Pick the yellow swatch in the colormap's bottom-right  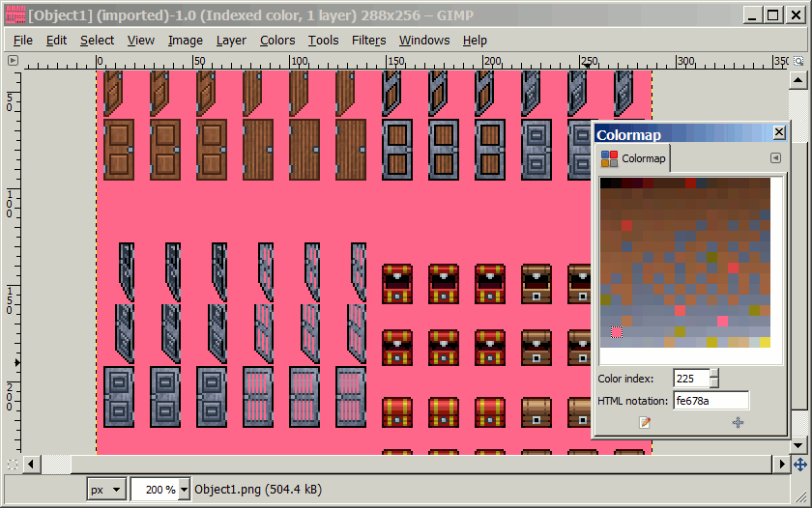(x=765, y=342)
